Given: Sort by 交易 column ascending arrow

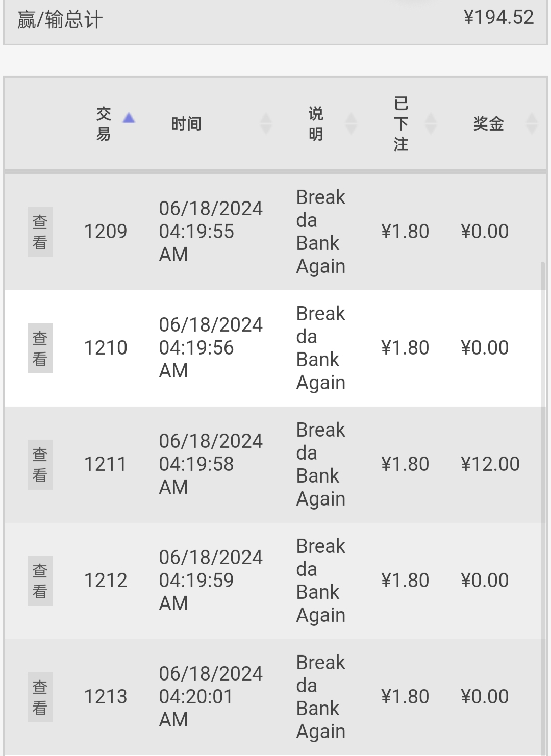Looking at the screenshot, I should [129, 119].
